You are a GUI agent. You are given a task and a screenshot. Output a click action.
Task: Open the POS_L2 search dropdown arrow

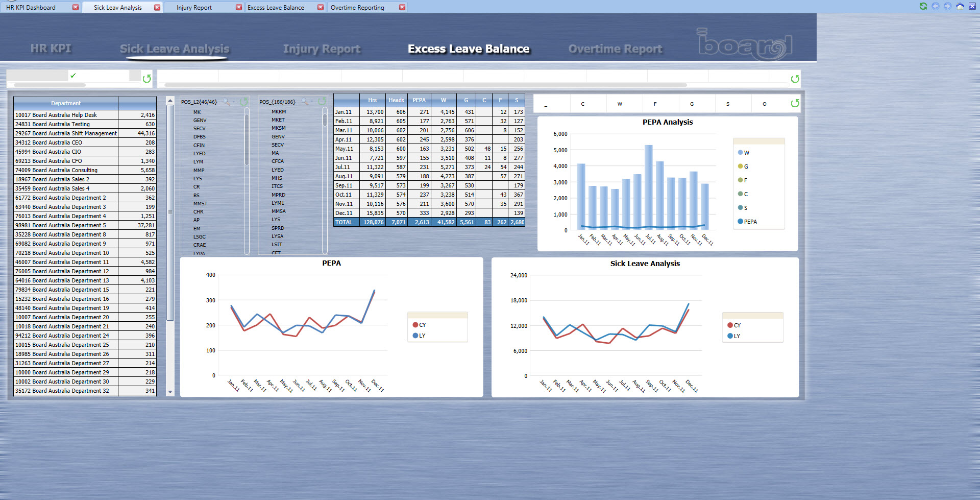(x=234, y=102)
